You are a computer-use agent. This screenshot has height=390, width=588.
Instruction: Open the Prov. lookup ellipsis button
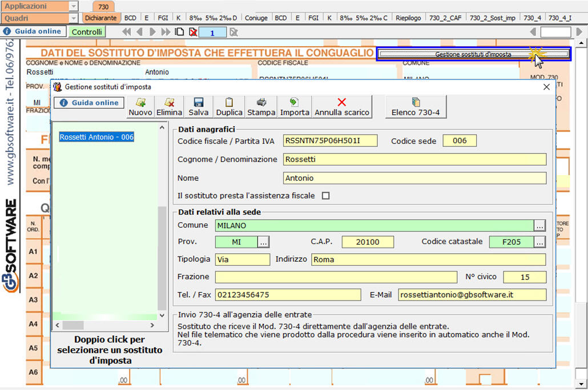[263, 242]
